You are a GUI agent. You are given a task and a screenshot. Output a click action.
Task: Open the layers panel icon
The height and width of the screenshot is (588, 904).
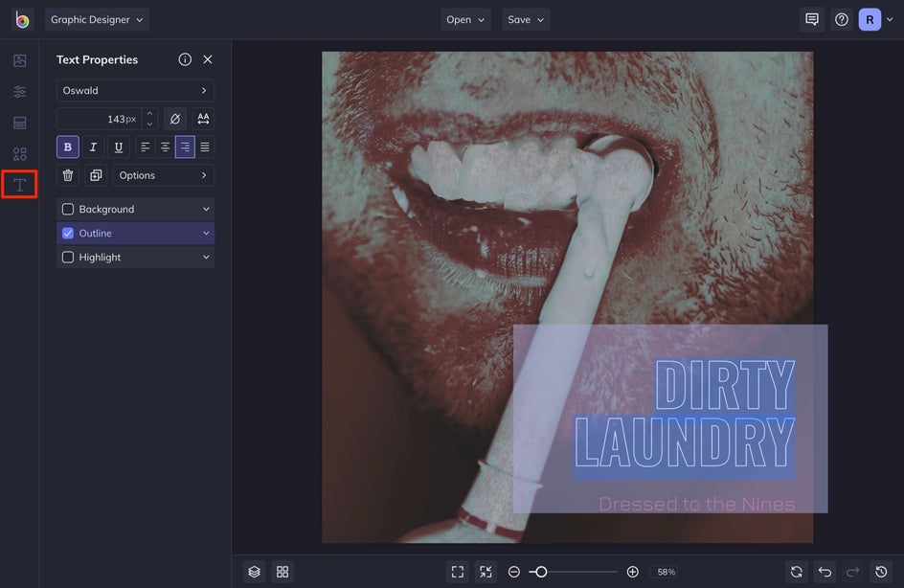(254, 572)
